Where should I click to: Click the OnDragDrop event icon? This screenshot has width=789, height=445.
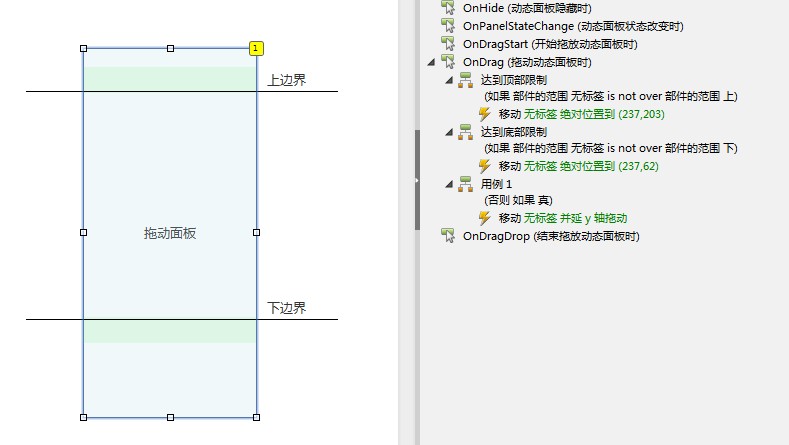(448, 237)
